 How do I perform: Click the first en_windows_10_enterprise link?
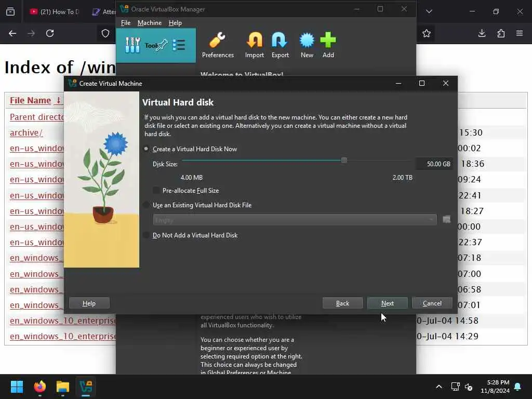click(63, 321)
